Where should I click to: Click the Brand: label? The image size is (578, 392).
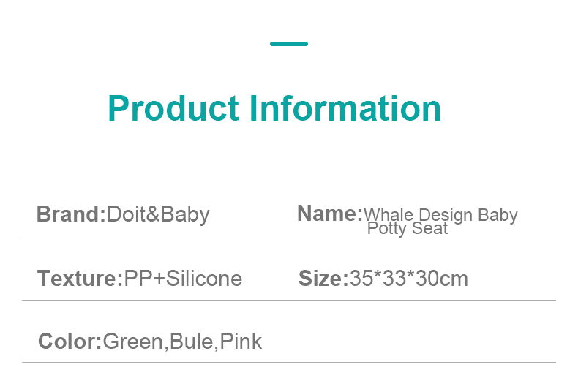coord(71,214)
